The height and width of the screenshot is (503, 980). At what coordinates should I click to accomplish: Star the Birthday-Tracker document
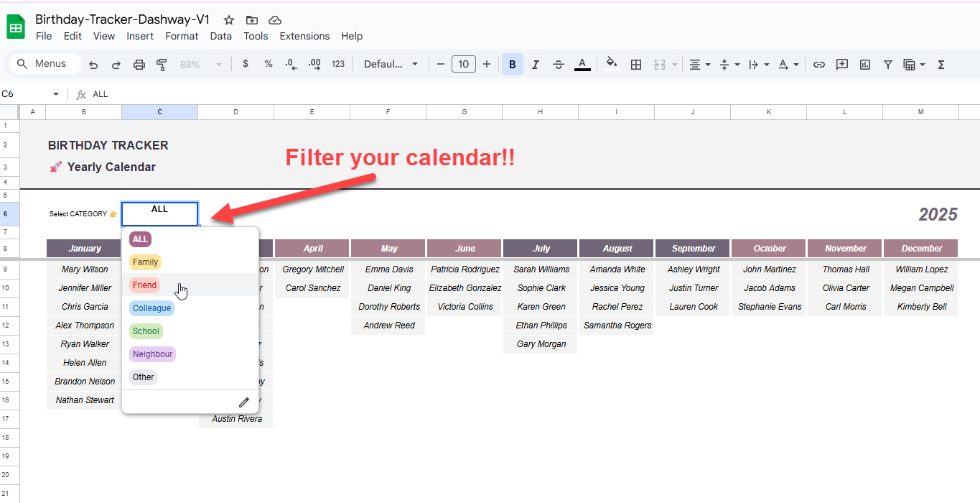pyautogui.click(x=229, y=20)
